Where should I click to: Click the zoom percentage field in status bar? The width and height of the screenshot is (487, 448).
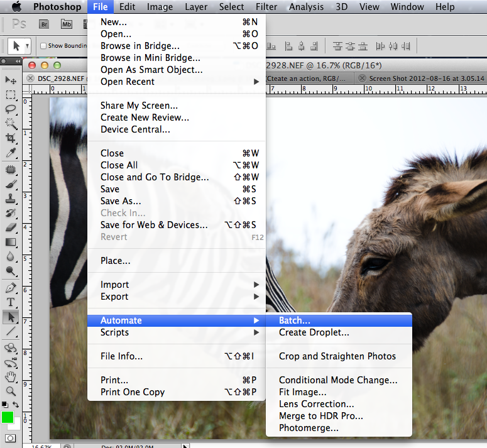pos(41,446)
